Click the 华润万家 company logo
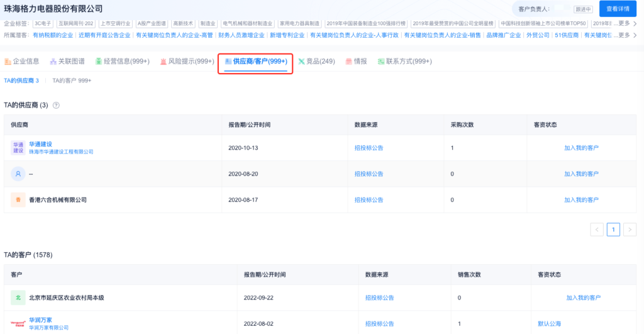Image resolution: width=644 pixels, height=334 pixels. pos(18,323)
